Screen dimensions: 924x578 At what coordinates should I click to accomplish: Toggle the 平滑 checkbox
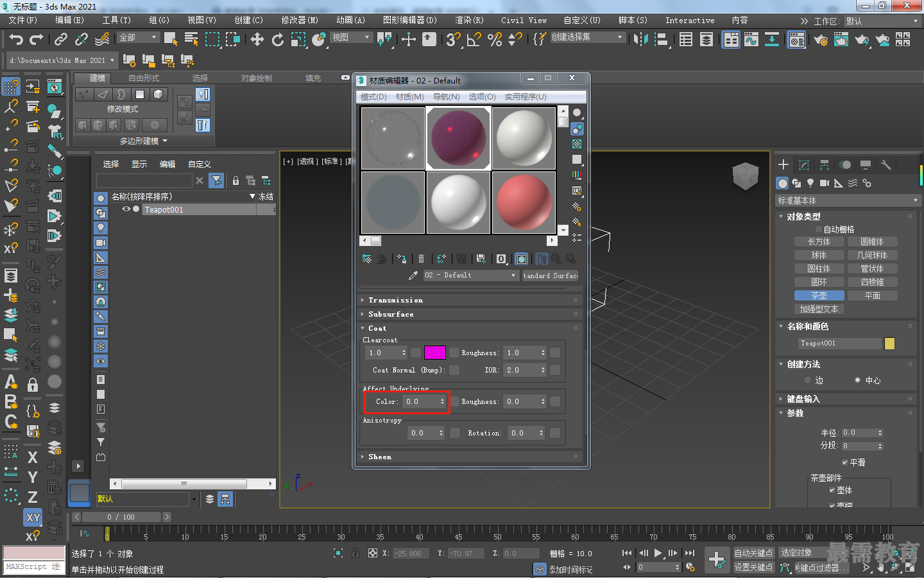point(845,462)
